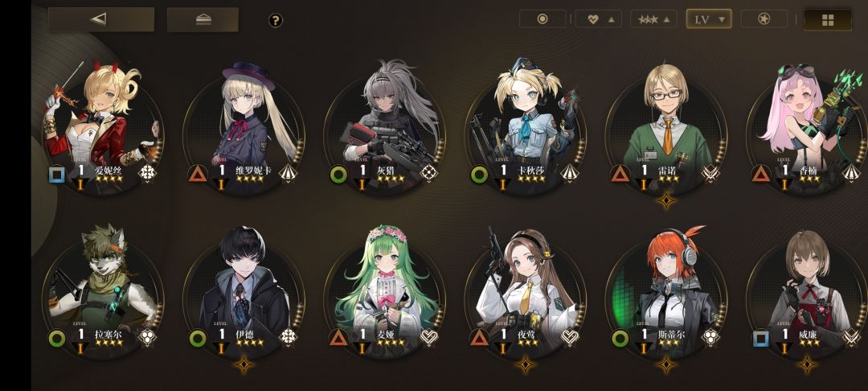Viewport: 868px width, 391px height.
Task: Toggle the circle target filter
Action: tap(542, 19)
